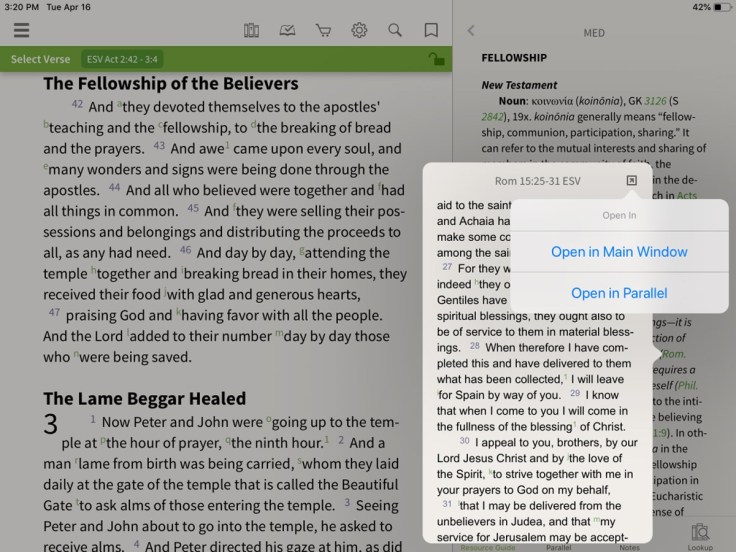Tap the bookmark ribbon icon
Viewport: 736px width, 552px height.
click(431, 30)
